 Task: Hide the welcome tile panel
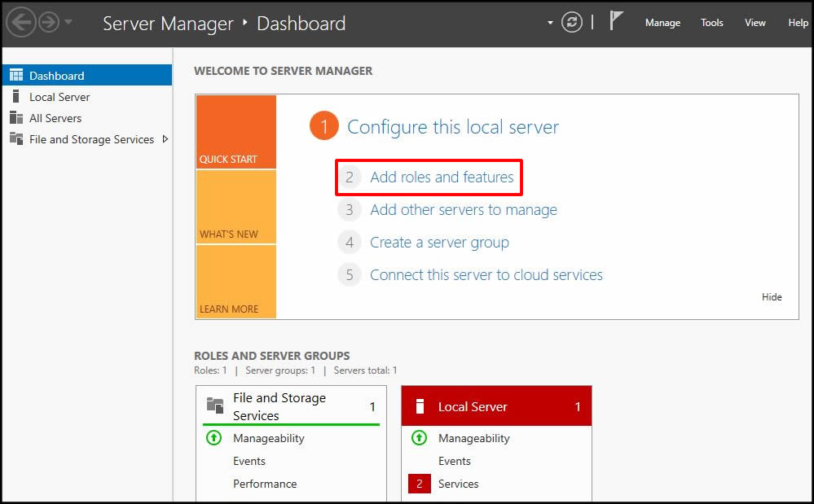point(771,297)
